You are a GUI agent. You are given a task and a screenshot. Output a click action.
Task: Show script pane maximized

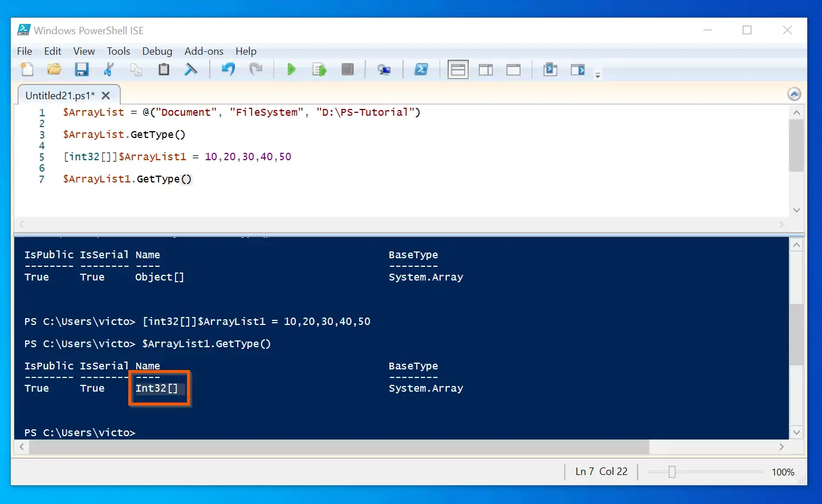tap(514, 70)
